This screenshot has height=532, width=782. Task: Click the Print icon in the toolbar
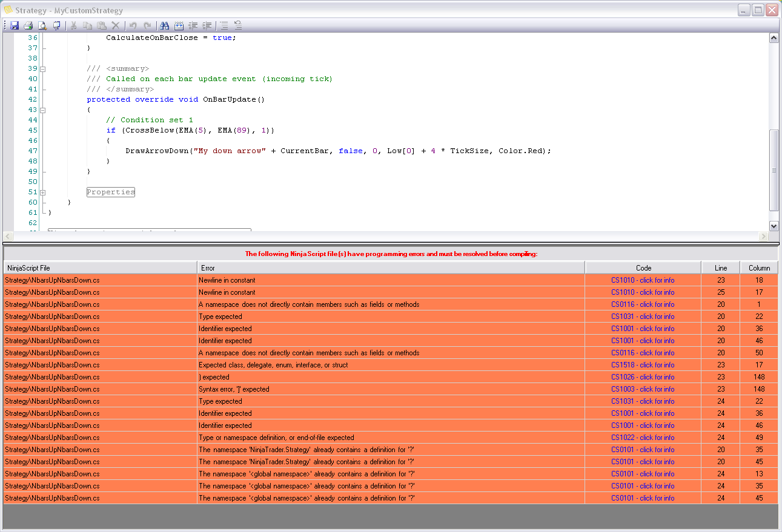pos(28,25)
